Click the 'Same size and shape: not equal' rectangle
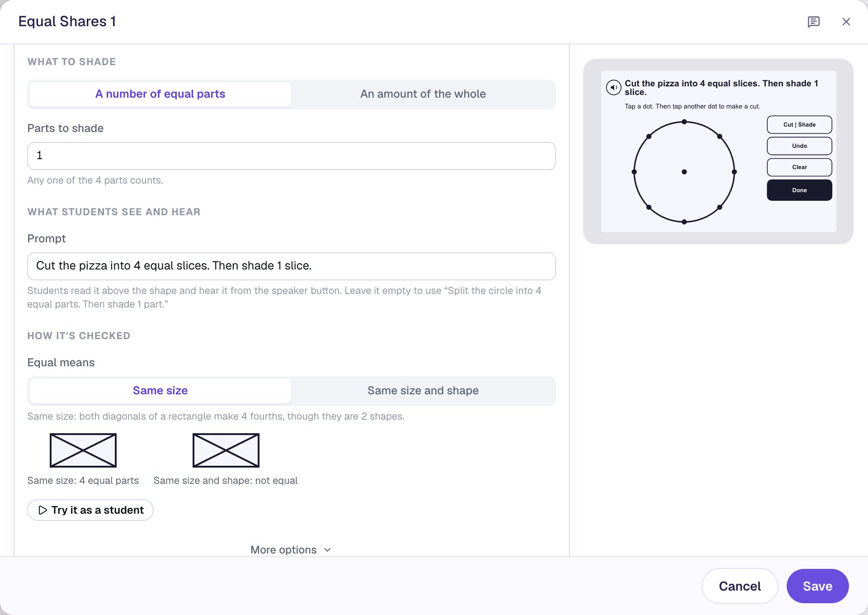868x615 pixels. click(226, 450)
